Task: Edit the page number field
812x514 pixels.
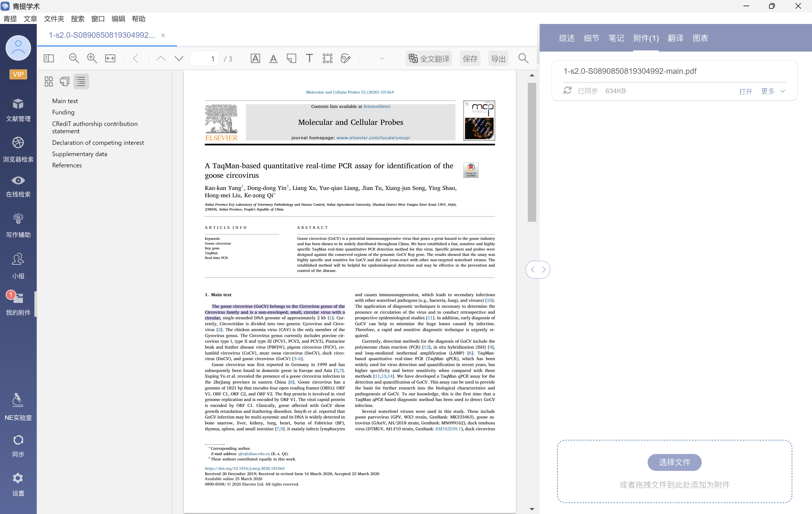Action: click(x=205, y=59)
